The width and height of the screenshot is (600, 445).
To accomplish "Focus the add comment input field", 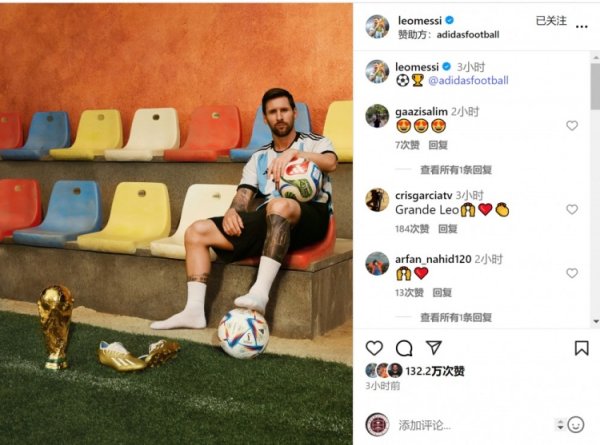I will tap(474, 425).
